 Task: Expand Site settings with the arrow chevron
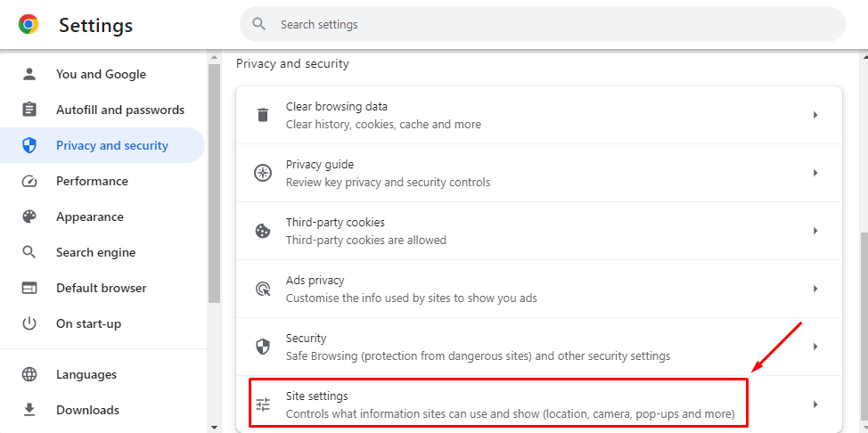[x=815, y=404]
